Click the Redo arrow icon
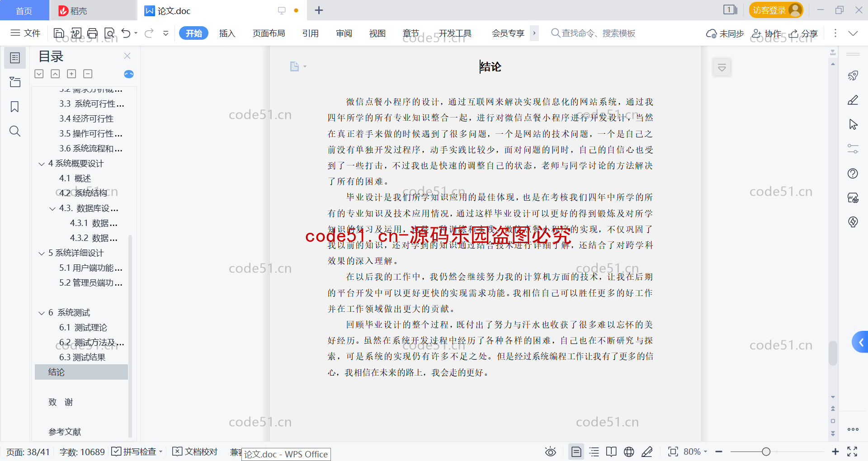Image resolution: width=868 pixels, height=461 pixels. (x=149, y=33)
